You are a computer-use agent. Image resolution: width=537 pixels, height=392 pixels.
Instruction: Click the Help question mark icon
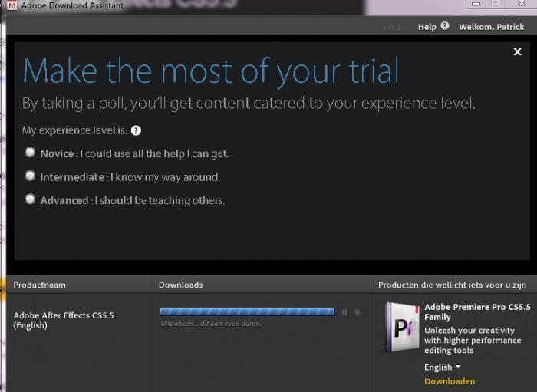click(444, 26)
